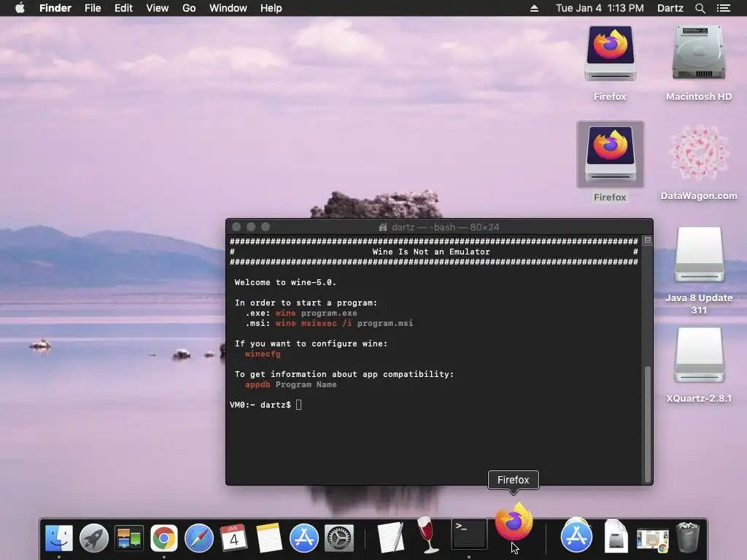Screen dimensions: 747x560
Task: Open the Window menu
Action: (x=228, y=8)
